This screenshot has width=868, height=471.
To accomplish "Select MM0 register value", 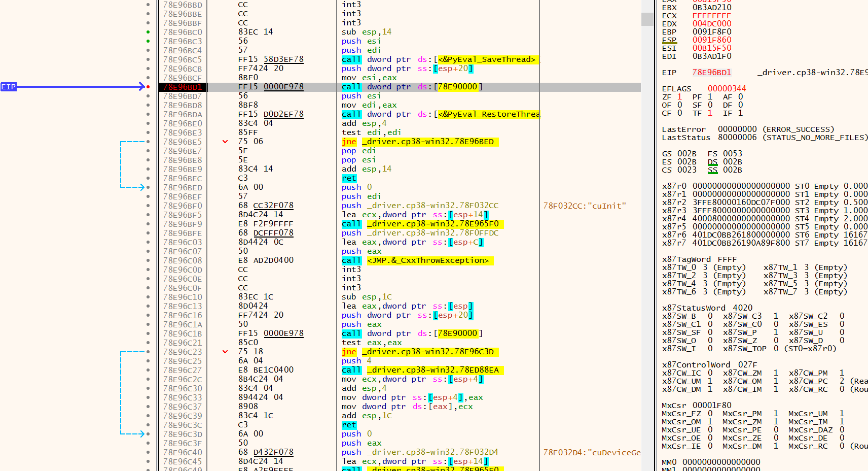I will coord(721,462).
